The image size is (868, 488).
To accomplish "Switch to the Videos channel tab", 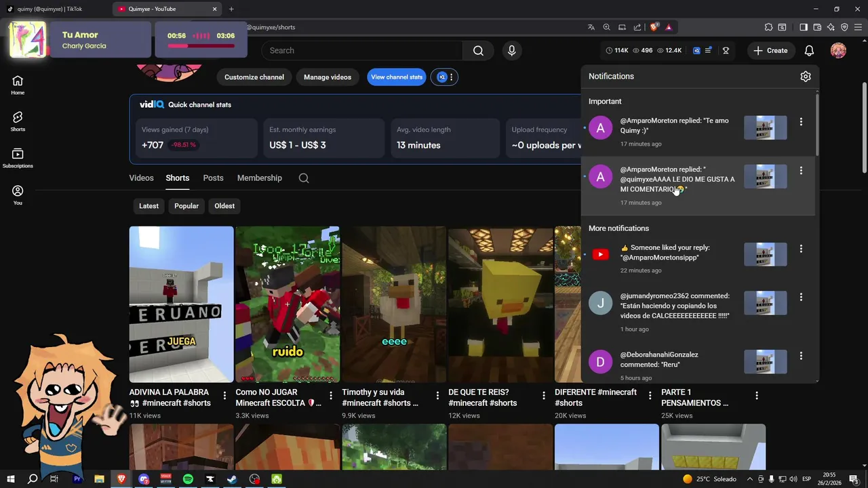I will tap(141, 178).
